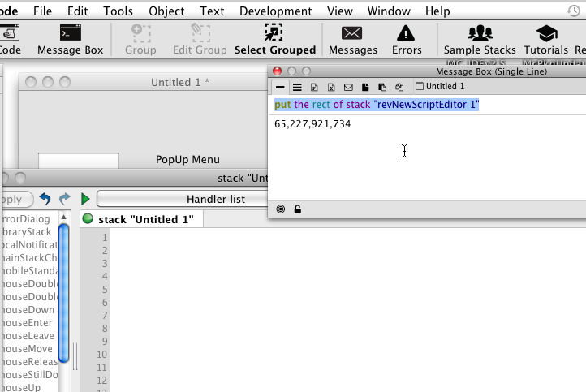Open the Handler list dropdown

(x=183, y=199)
